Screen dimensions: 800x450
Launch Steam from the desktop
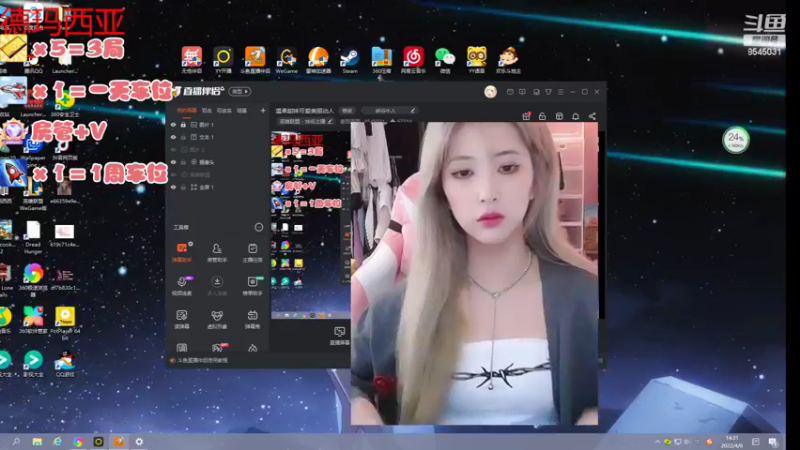tap(349, 60)
